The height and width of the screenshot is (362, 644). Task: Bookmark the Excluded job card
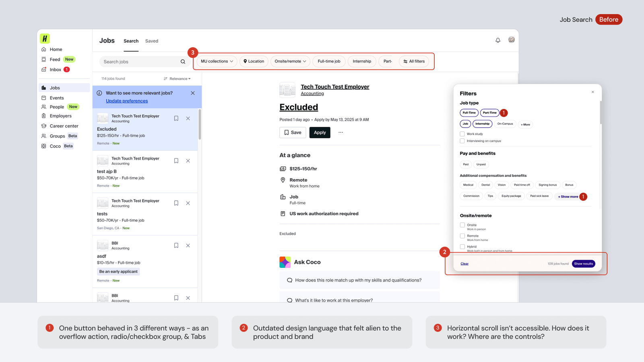176,118
